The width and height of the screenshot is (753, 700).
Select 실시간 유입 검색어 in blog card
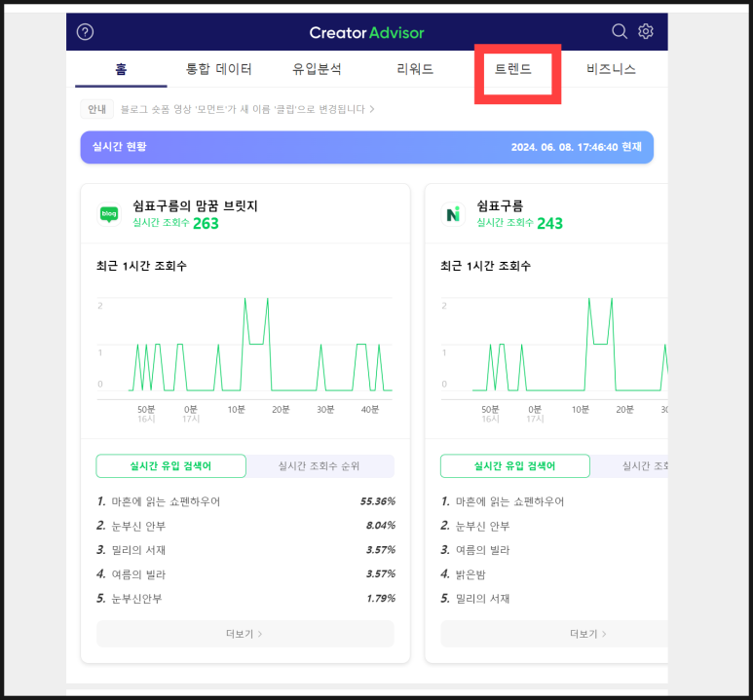tap(171, 466)
